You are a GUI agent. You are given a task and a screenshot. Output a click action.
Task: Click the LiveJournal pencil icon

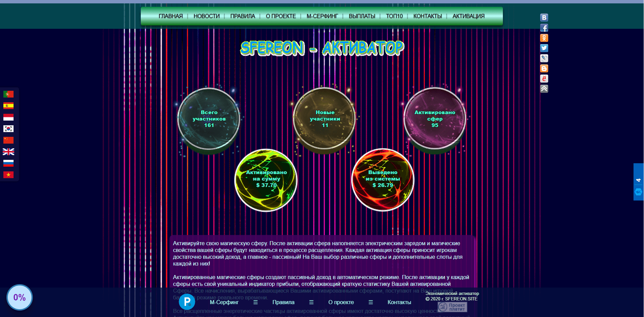click(x=544, y=58)
